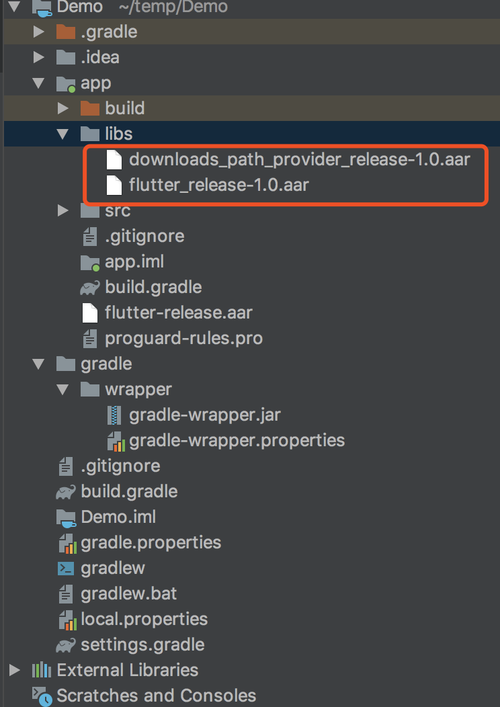The height and width of the screenshot is (707, 500).
Task: Select downloads_path_provider_release-1.0.aar file
Action: 299,160
